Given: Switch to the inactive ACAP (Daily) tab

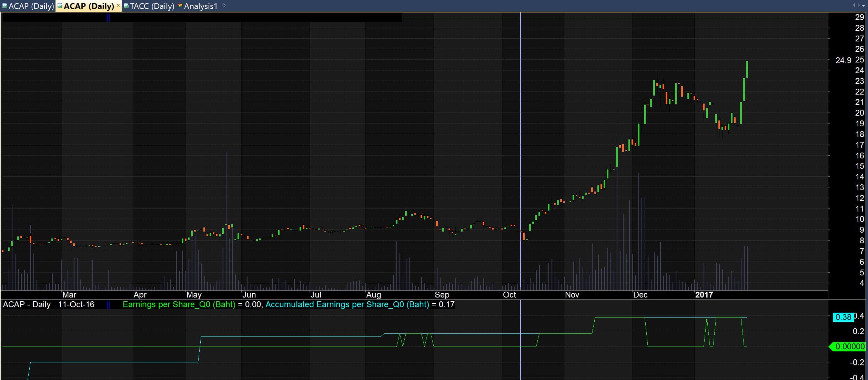Looking at the screenshot, I should (31, 6).
